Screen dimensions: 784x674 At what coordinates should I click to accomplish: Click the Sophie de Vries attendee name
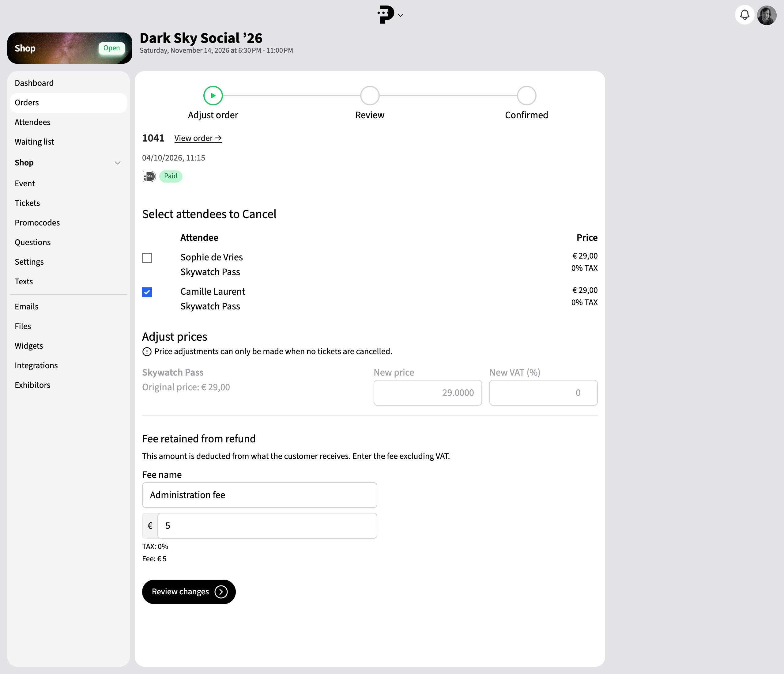212,257
